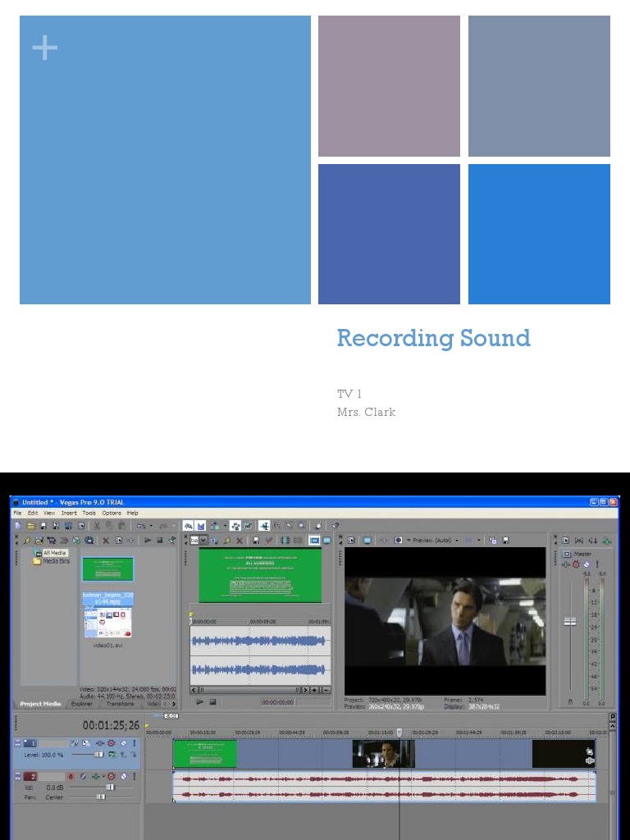Switch to the Project Media tab
The height and width of the screenshot is (840, 630).
click(40, 703)
